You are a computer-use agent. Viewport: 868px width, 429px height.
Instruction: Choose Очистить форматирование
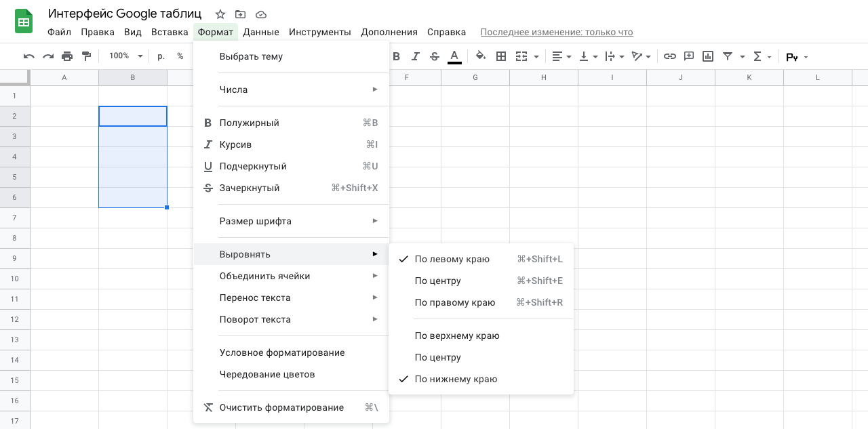click(291, 407)
